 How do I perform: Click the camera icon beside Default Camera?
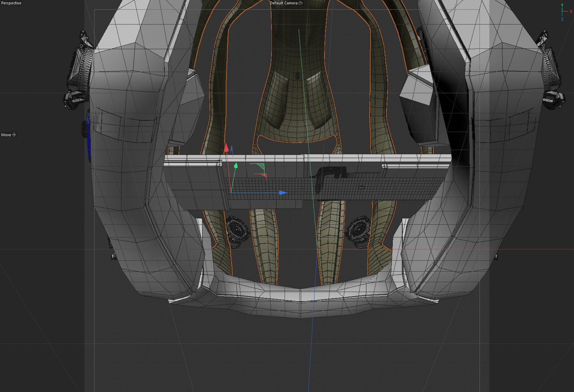(300, 3)
